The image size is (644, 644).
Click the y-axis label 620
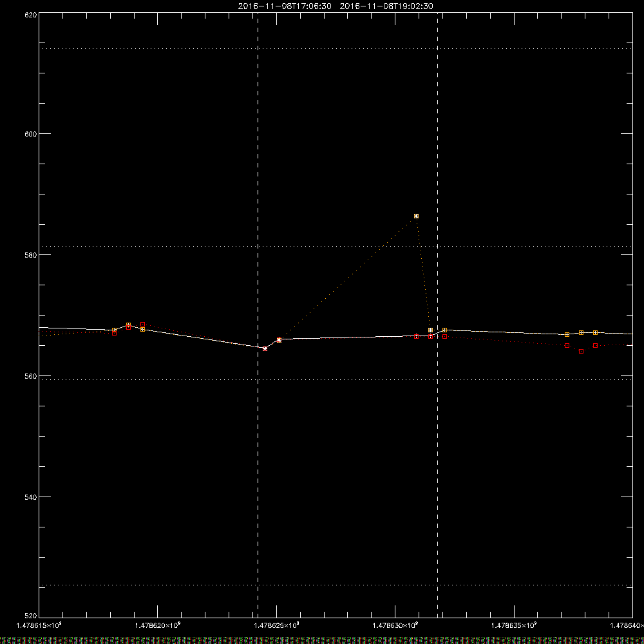31,15
